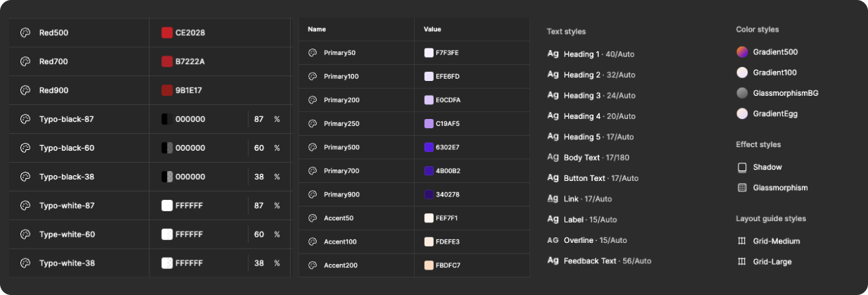Viewport: 868px width, 295px height.
Task: Select the Body Text 17/180 text style
Action: tap(596, 158)
